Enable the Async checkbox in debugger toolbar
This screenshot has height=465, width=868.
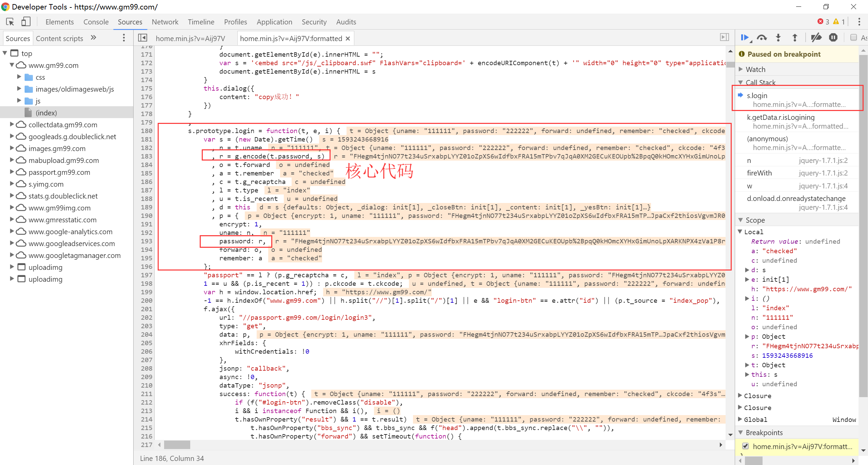(853, 38)
